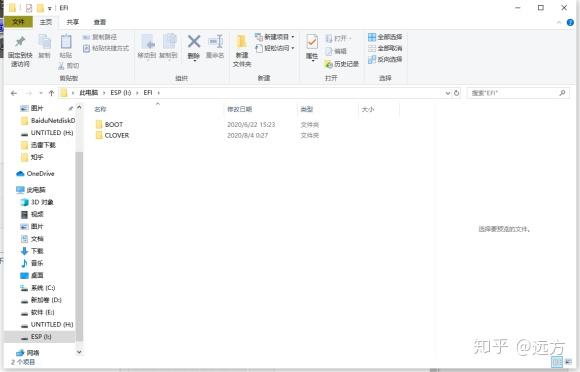580x372 pixels.
Task: Click the search magnifier icon
Action: tap(562, 93)
